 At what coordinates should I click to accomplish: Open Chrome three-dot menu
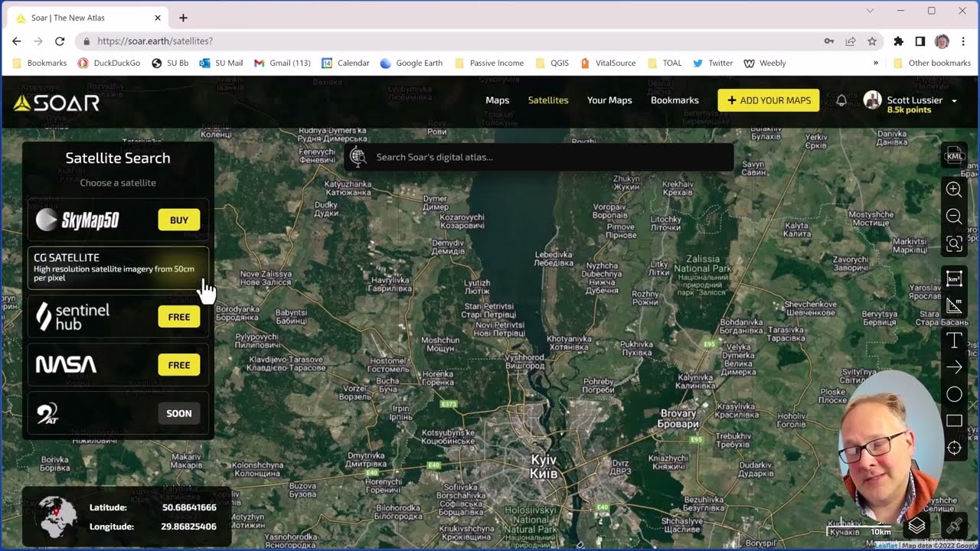(964, 41)
